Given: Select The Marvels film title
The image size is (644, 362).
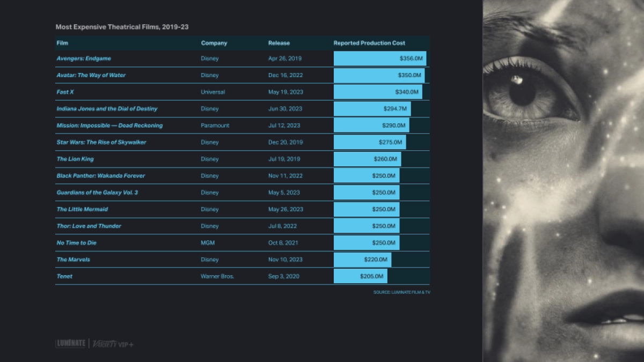Looking at the screenshot, I should click(x=73, y=260).
